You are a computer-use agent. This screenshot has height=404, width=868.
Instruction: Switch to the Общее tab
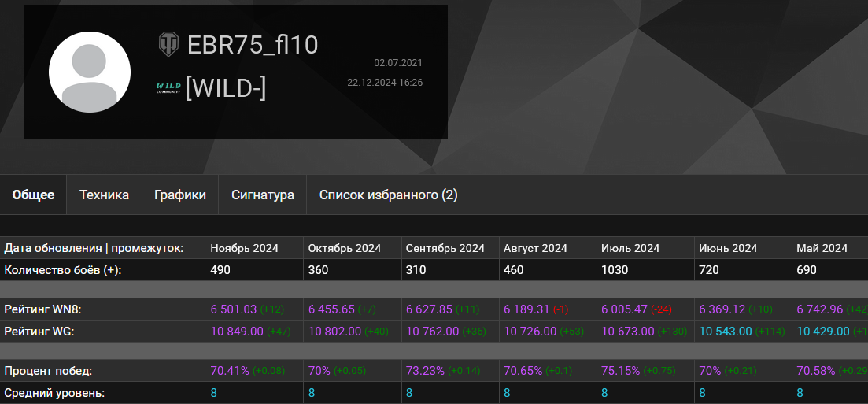click(x=33, y=195)
